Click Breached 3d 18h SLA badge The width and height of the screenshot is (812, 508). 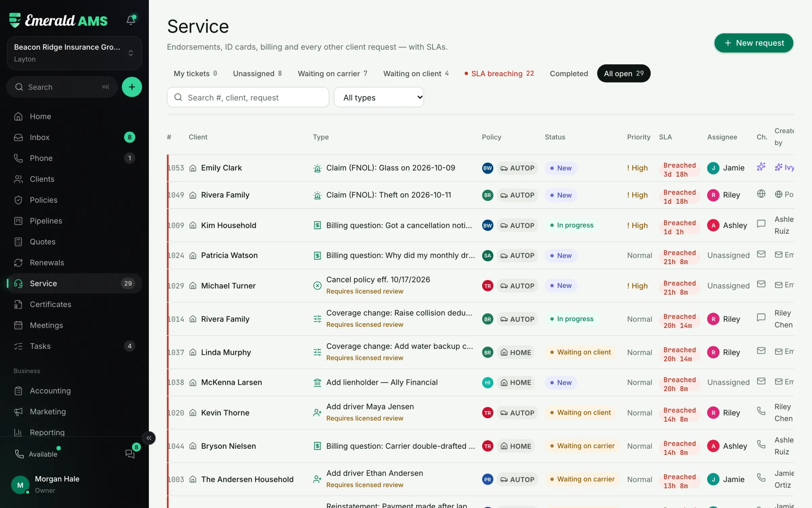(679, 170)
